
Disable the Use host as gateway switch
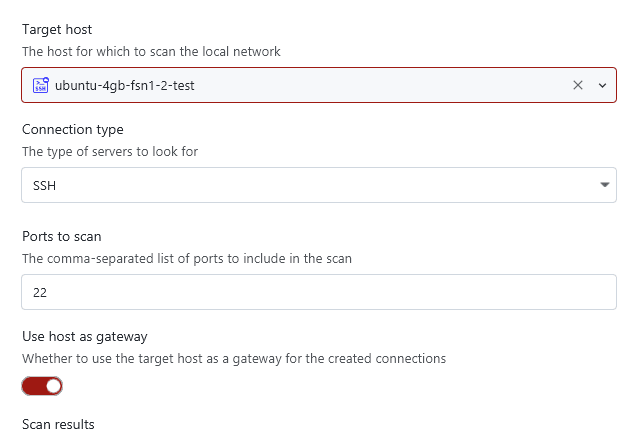(42, 385)
